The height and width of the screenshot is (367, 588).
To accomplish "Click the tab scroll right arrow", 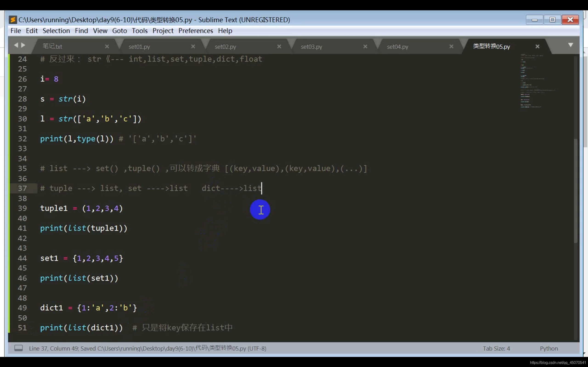I will (x=23, y=45).
